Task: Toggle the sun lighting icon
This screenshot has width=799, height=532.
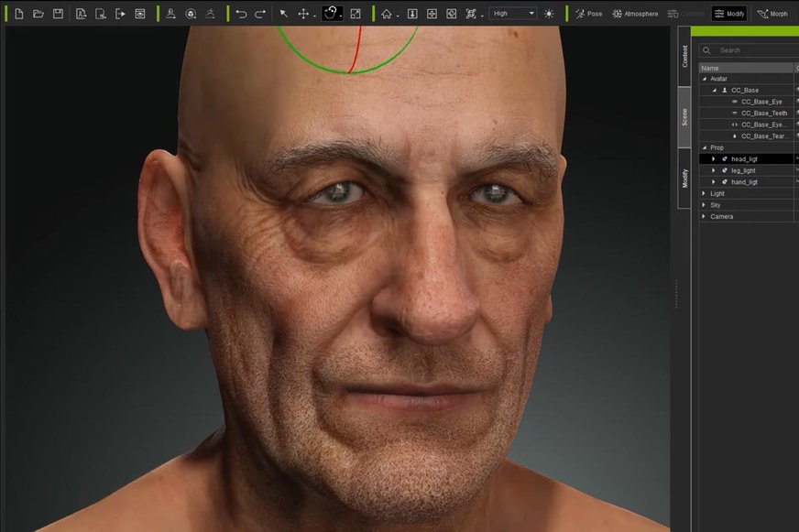Action: pyautogui.click(x=549, y=14)
